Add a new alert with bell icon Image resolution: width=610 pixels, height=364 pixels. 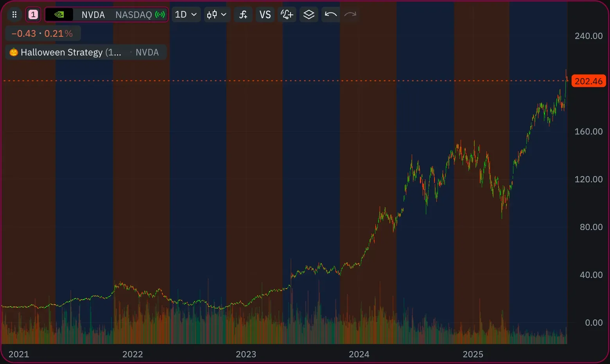(x=287, y=15)
